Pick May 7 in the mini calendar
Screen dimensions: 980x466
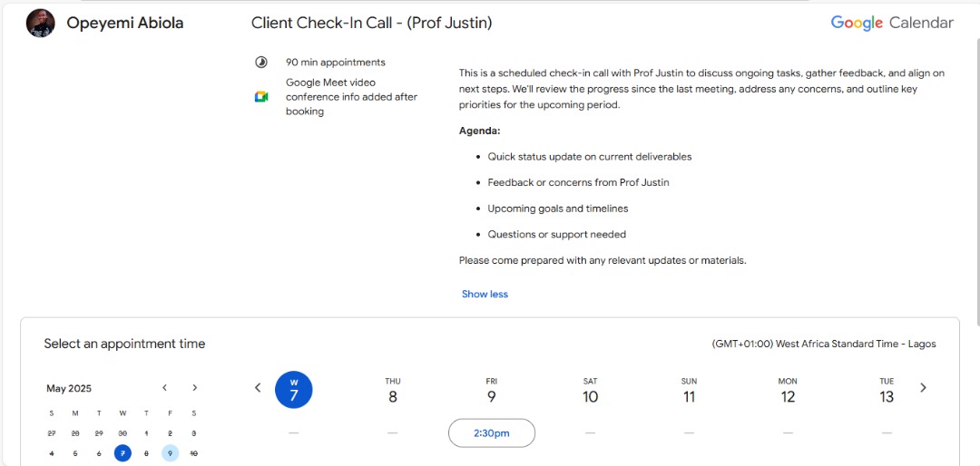(x=122, y=453)
